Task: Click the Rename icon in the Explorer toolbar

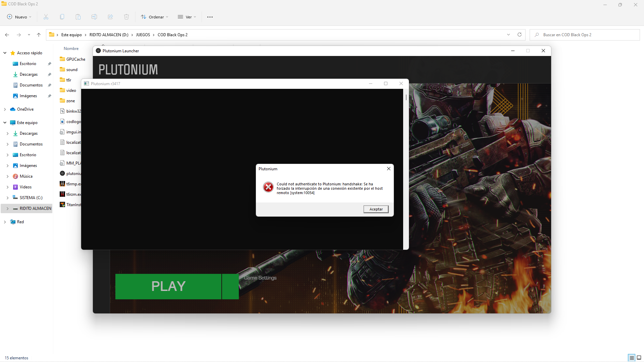Action: coord(94,17)
